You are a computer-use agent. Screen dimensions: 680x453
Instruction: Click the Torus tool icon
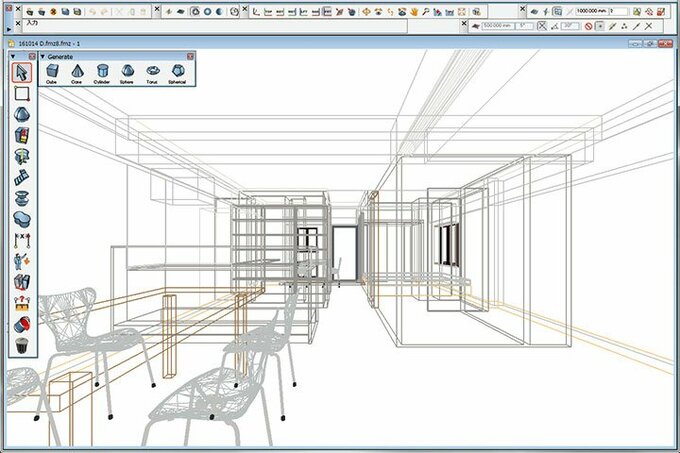(x=152, y=72)
